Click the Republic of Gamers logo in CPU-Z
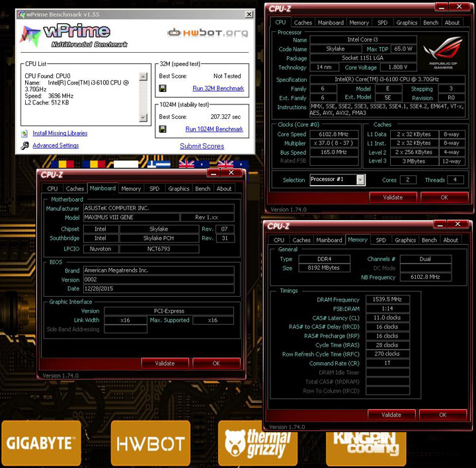The width and height of the screenshot is (476, 468). [443, 52]
